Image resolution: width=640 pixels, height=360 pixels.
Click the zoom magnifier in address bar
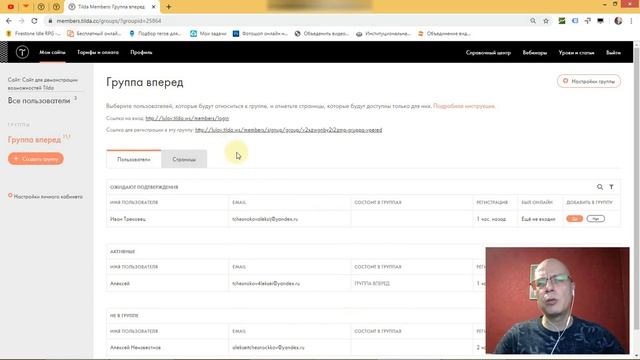(x=533, y=21)
